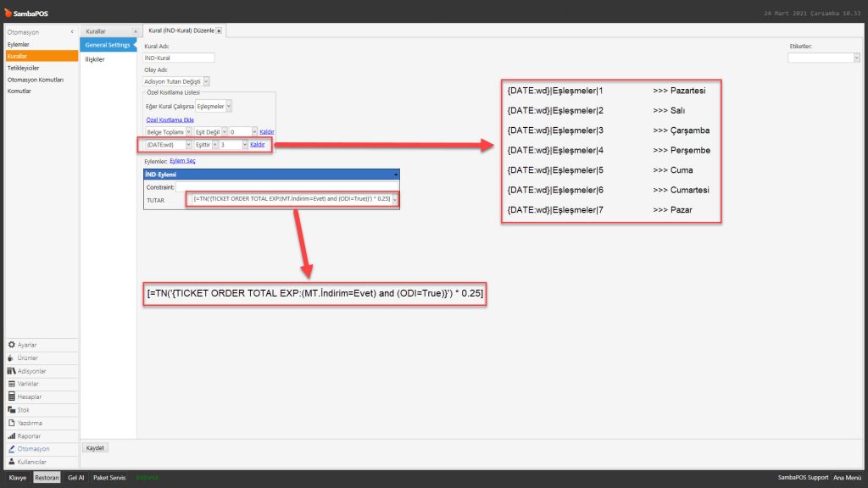The image size is (868, 488).
Task: Open Ürünler apple icon section
Action: [12, 358]
